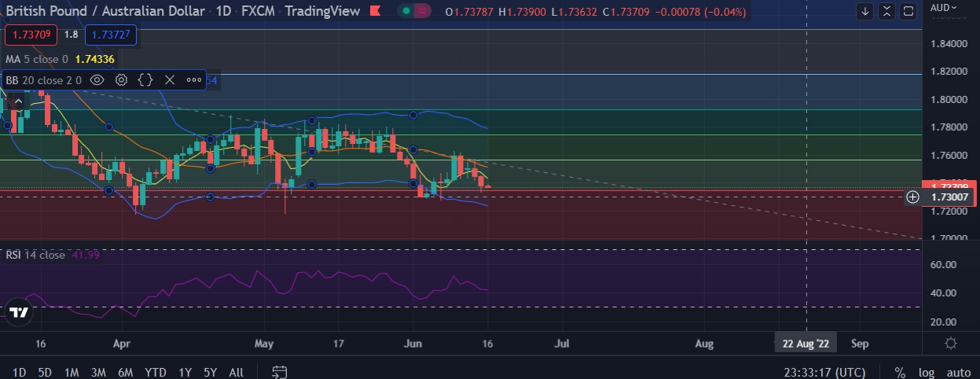Open BB indicator source code braces
980x379 pixels.
[x=145, y=79]
